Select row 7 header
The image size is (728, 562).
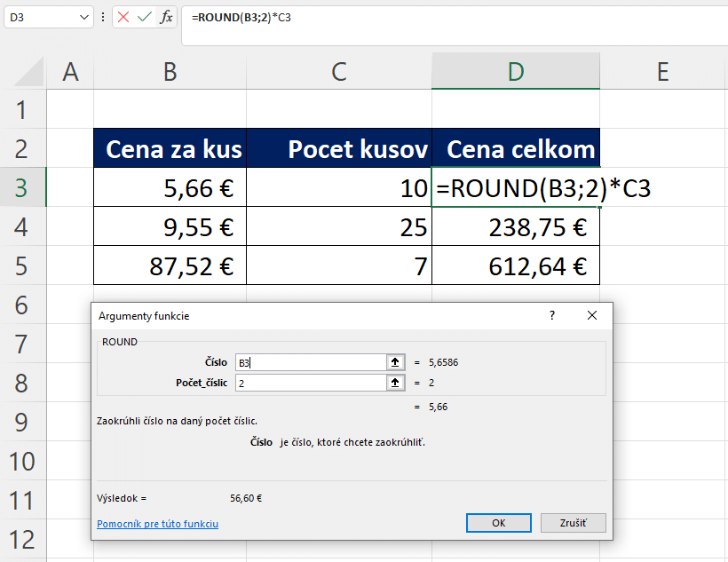pyautogui.click(x=22, y=344)
